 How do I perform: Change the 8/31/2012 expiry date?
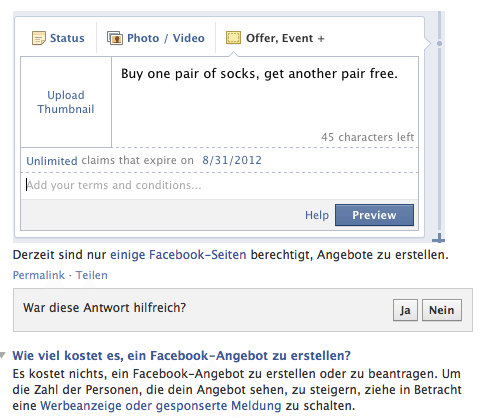(x=232, y=160)
